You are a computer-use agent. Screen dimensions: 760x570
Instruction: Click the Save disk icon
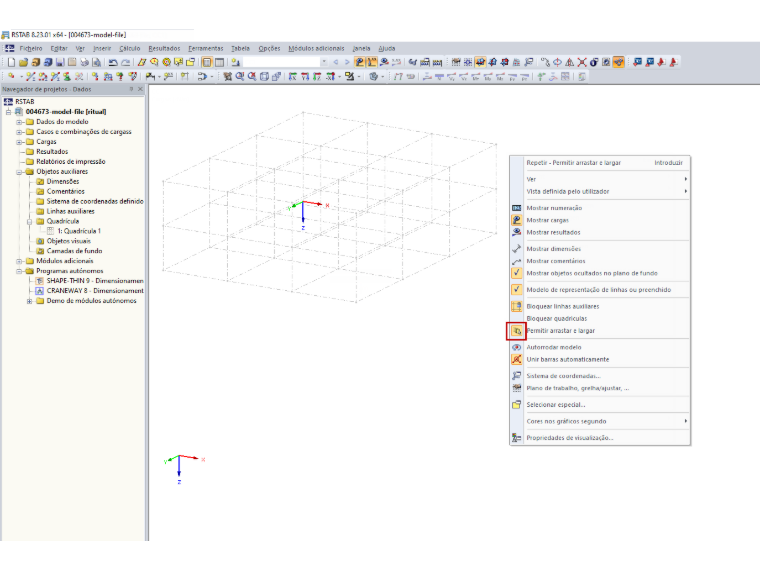[x=60, y=62]
